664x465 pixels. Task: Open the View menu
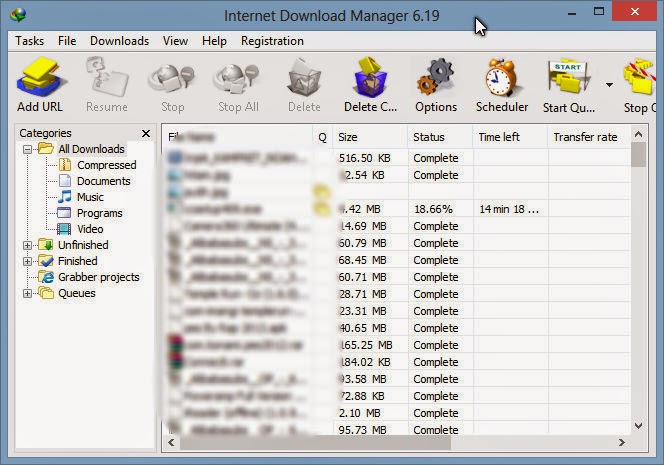(175, 41)
